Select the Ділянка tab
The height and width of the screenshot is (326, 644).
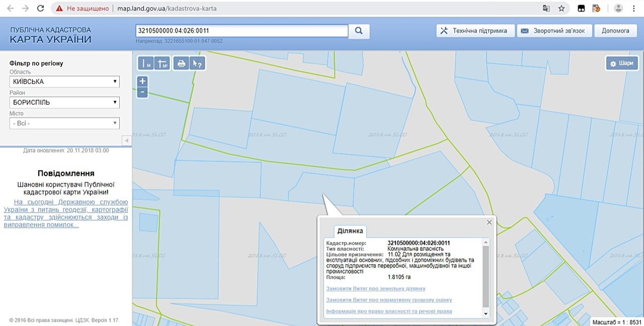tap(350, 231)
